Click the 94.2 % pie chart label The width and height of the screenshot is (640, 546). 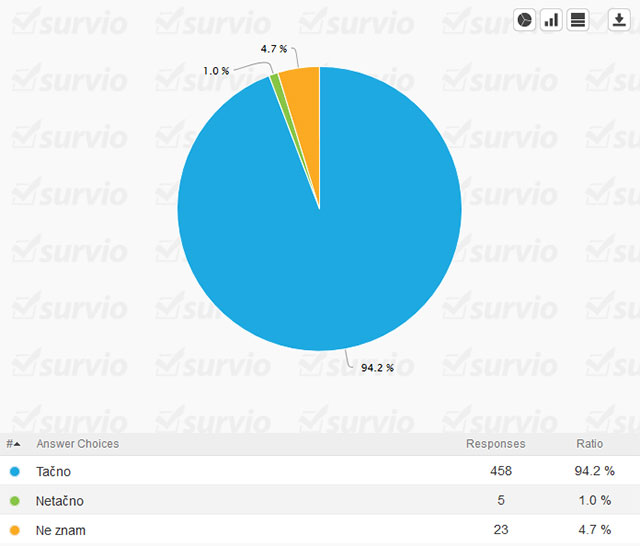[377, 368]
